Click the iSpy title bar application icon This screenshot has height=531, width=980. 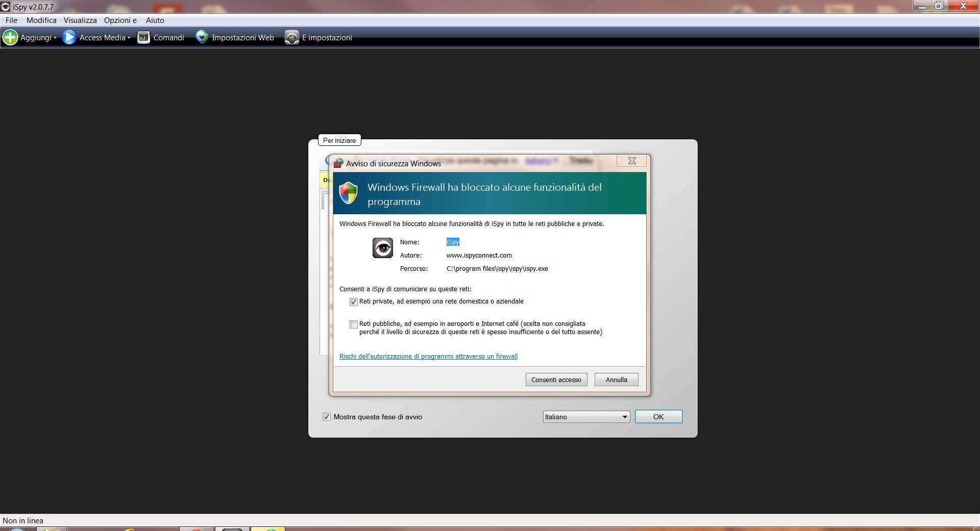[x=6, y=7]
